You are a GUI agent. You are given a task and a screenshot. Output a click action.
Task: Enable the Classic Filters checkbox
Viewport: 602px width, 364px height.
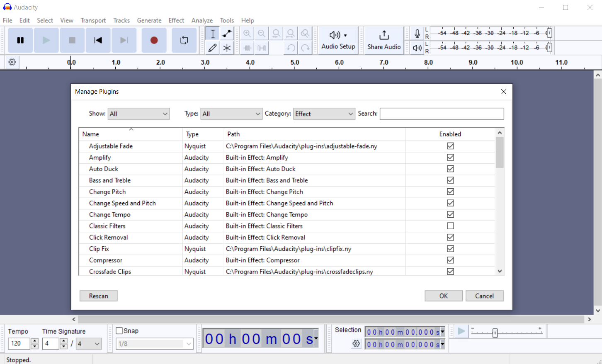point(450,226)
